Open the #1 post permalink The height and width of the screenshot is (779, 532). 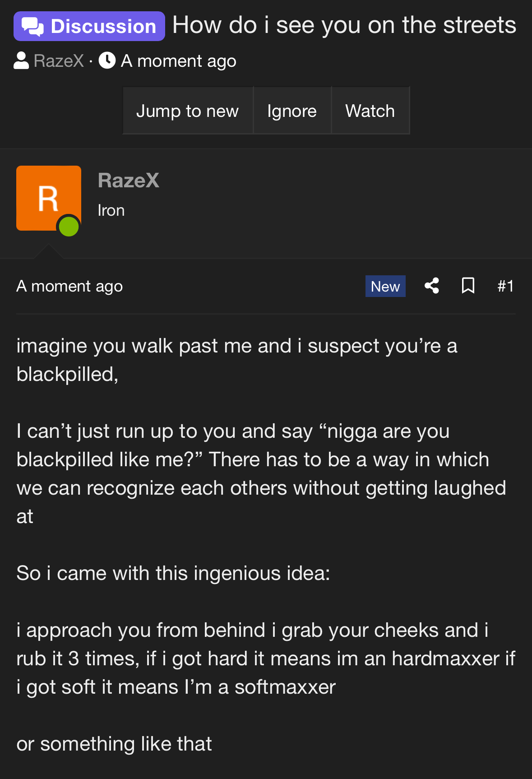tap(505, 286)
